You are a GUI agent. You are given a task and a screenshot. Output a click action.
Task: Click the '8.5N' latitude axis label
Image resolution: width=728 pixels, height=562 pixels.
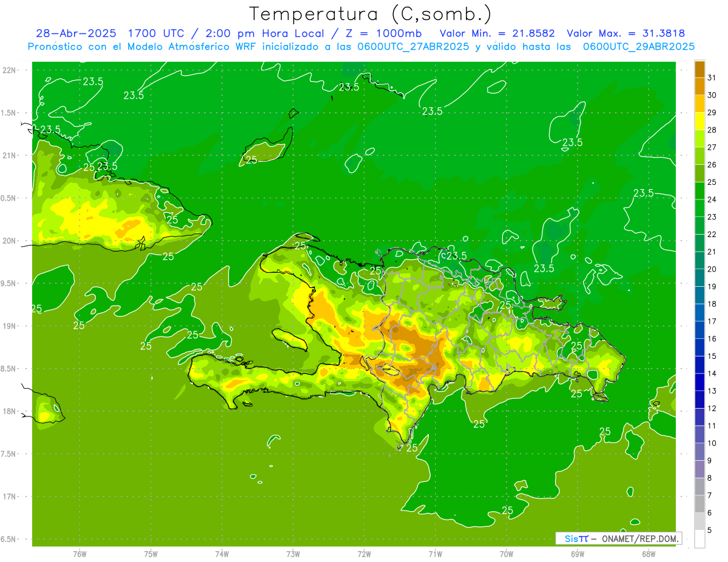pos(9,369)
